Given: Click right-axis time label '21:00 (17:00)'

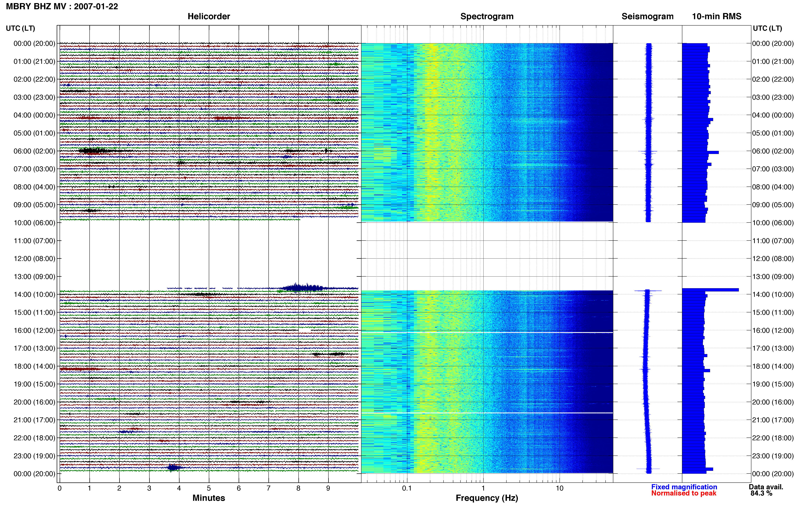Looking at the screenshot, I should point(773,420).
